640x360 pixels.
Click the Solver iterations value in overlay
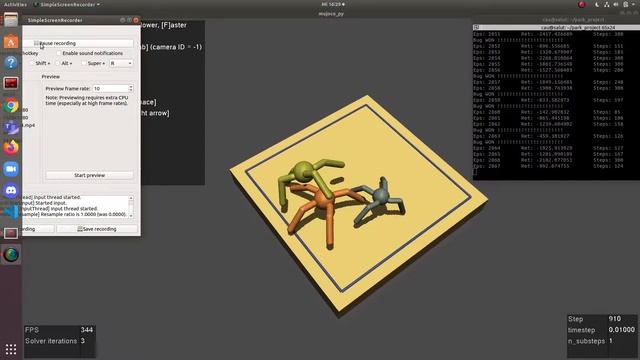click(x=83, y=341)
